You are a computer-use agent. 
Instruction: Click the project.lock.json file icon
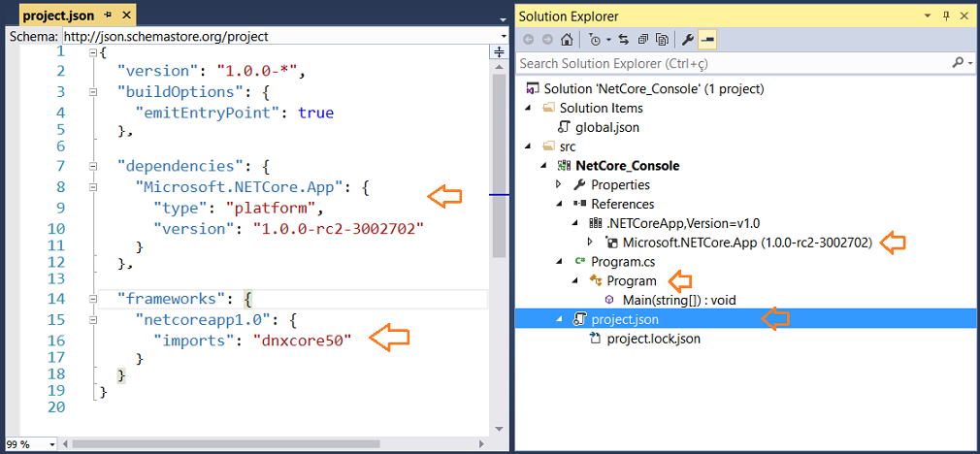pos(596,340)
